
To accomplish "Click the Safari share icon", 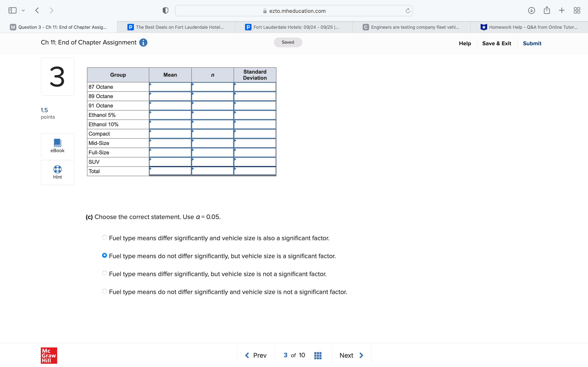I will (x=547, y=10).
